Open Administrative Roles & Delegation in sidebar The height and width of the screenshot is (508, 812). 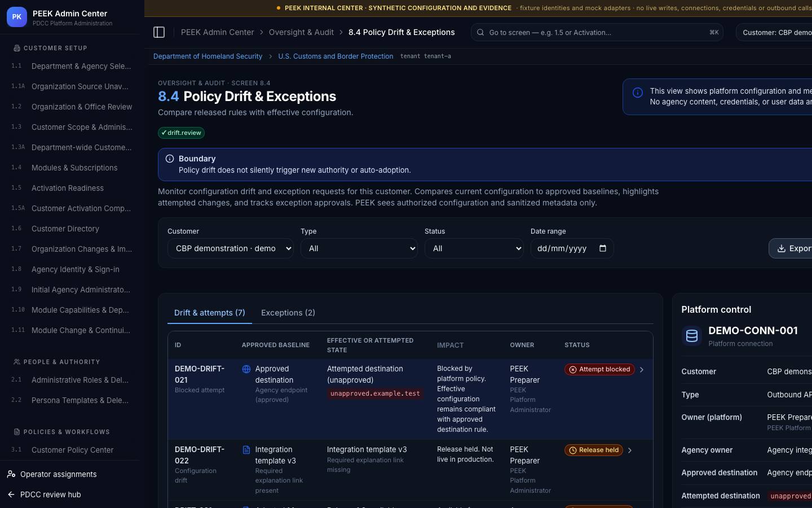72,380
